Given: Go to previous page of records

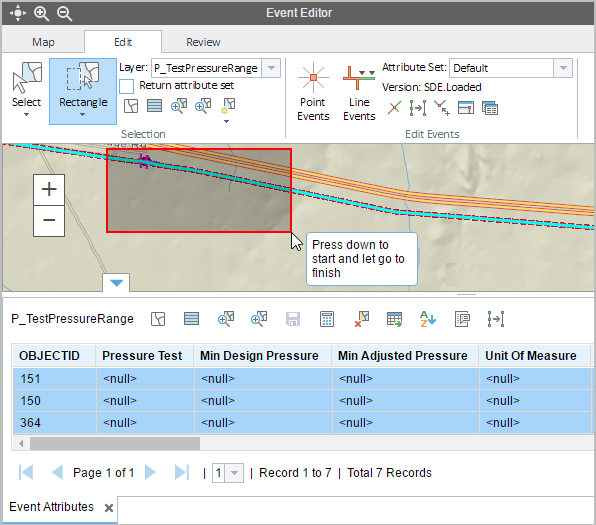Looking at the screenshot, I should 57,473.
